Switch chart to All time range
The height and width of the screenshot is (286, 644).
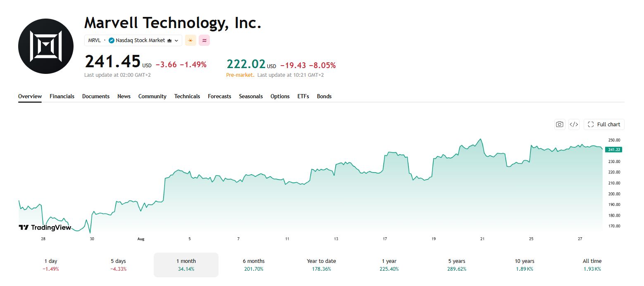point(592,265)
